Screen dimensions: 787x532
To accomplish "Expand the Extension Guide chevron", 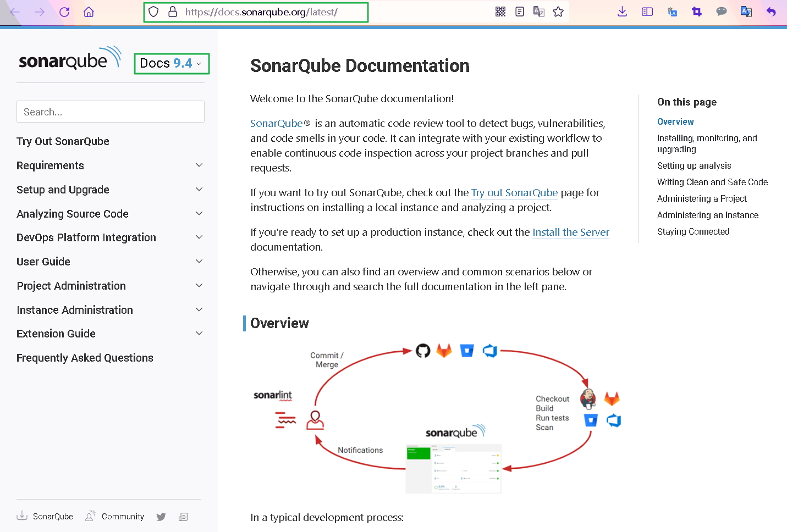I will click(199, 333).
